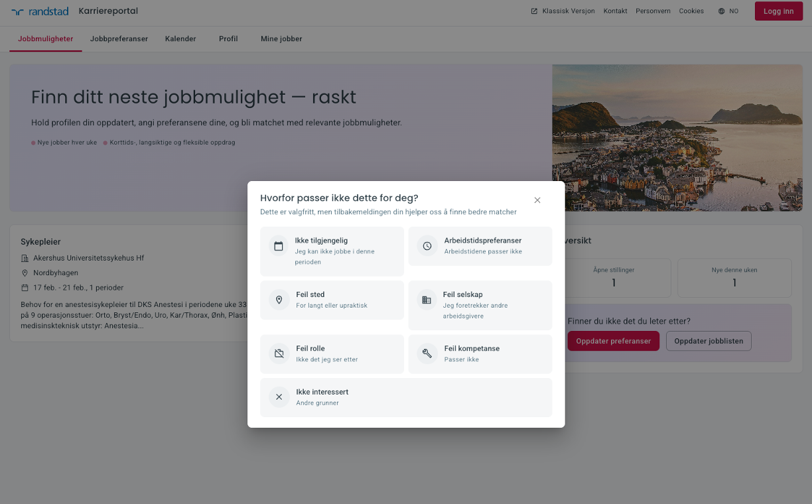Open the Kalender tab
This screenshot has height=504, width=812.
coord(180,39)
